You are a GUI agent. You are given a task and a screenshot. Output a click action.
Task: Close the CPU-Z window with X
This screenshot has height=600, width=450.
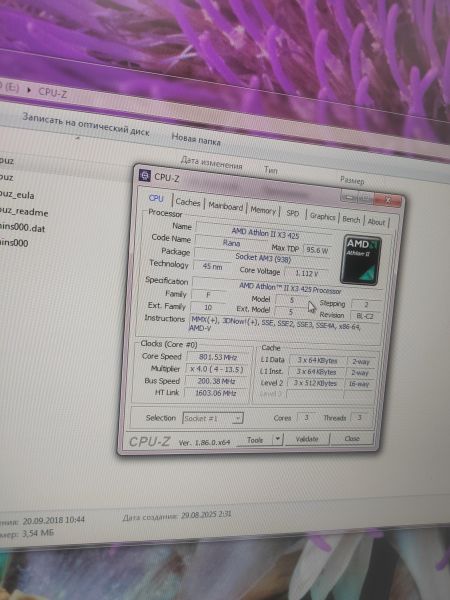pos(388,200)
